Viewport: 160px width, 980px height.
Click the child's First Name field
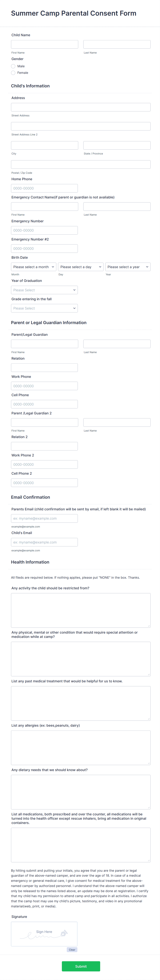click(x=44, y=44)
